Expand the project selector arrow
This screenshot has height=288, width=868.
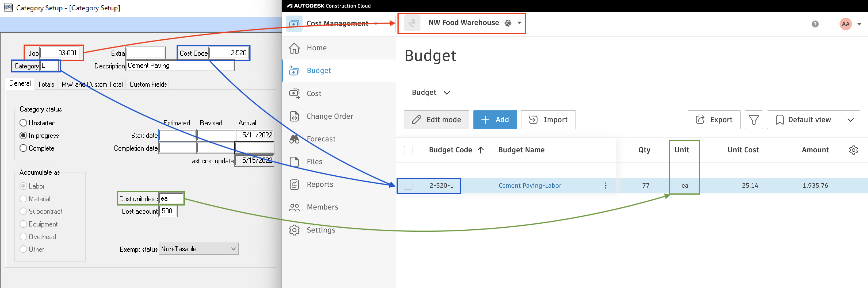(519, 23)
